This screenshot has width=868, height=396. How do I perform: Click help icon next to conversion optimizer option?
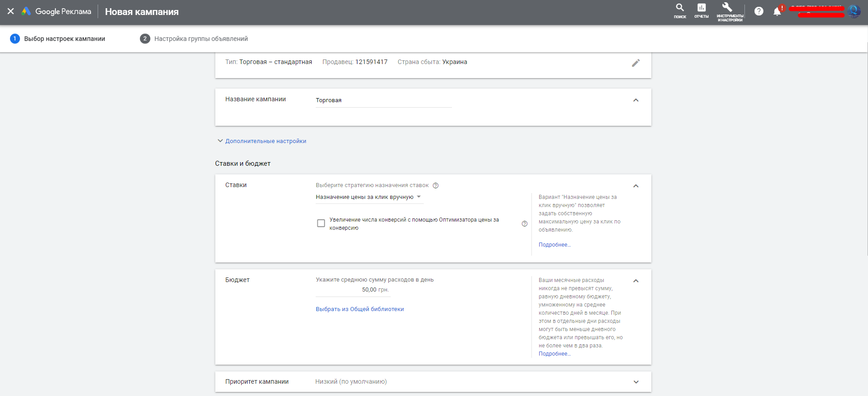click(x=525, y=223)
